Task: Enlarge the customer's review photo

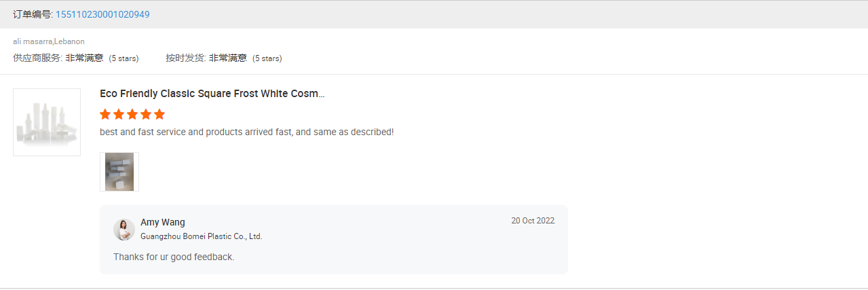Action: pyautogui.click(x=119, y=172)
